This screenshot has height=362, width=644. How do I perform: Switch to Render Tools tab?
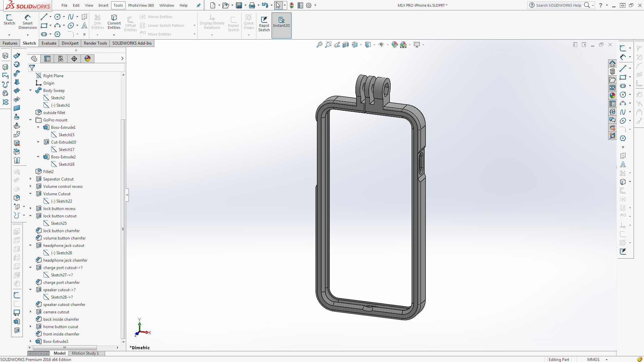click(x=95, y=43)
